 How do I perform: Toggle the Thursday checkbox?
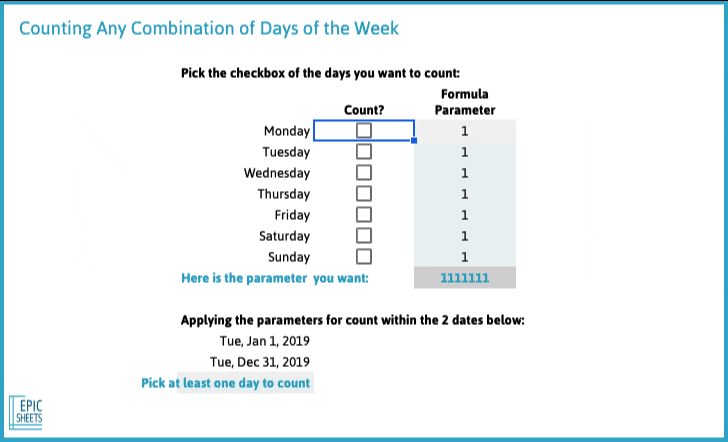pyautogui.click(x=364, y=194)
